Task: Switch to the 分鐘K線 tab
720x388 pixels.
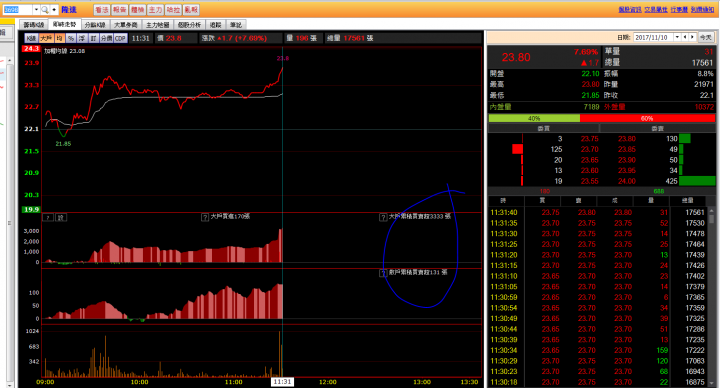Action: pos(95,25)
